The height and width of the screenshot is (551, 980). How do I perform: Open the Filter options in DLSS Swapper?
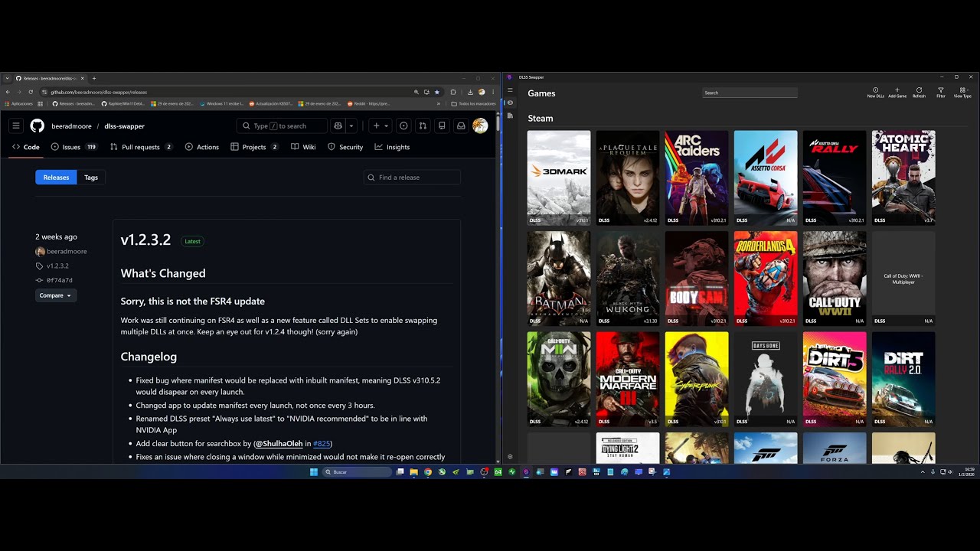(x=941, y=93)
